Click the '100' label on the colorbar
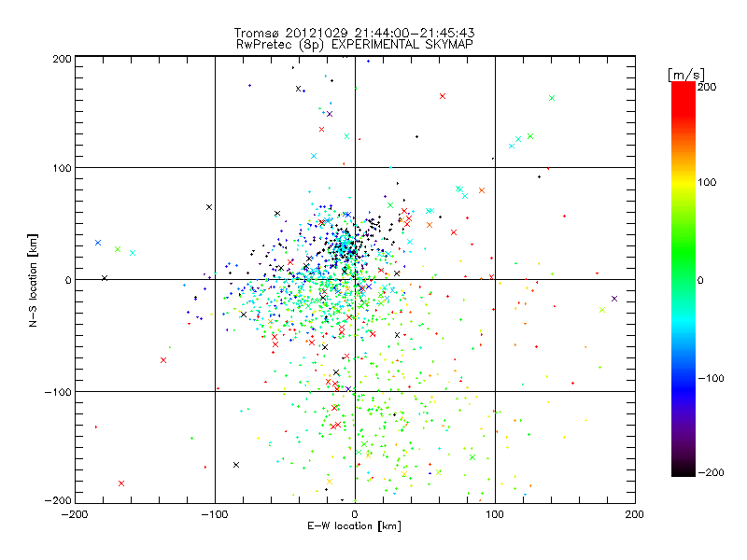The width and height of the screenshot is (747, 560). tap(707, 182)
